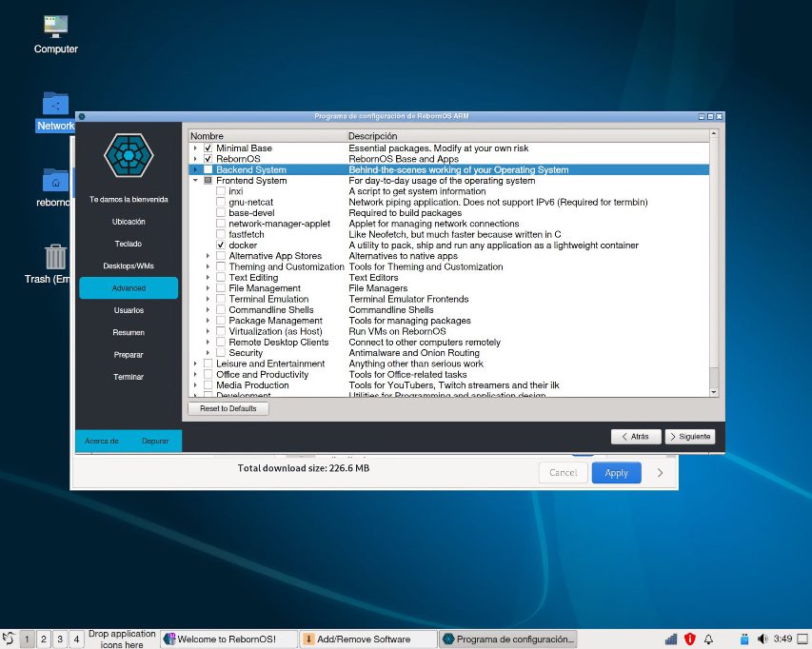Uncheck the docker package checkbox

[221, 245]
